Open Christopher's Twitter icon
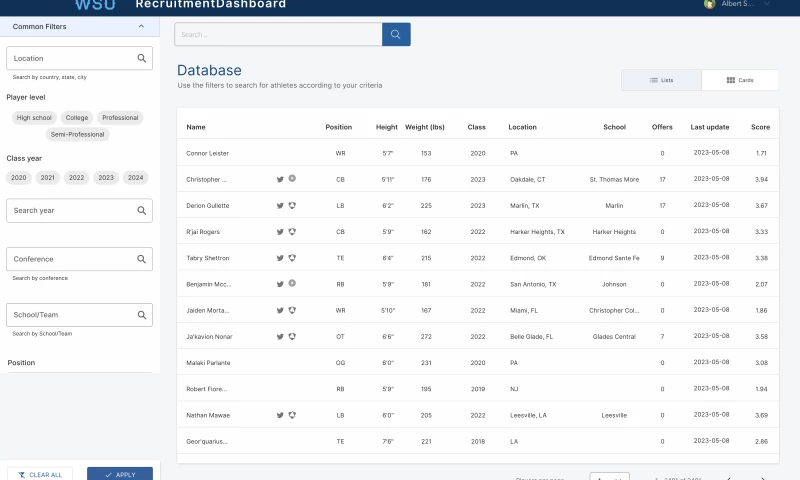This screenshot has height=480, width=800. click(280, 179)
